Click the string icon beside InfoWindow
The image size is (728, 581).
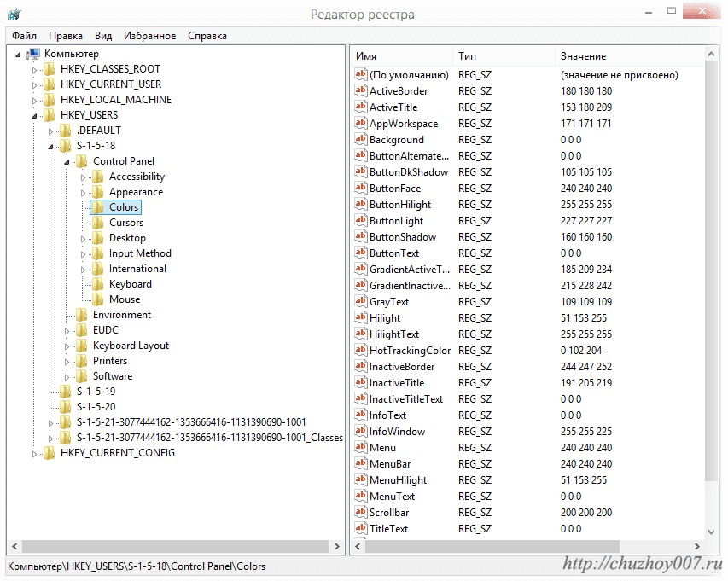pyautogui.click(x=361, y=431)
